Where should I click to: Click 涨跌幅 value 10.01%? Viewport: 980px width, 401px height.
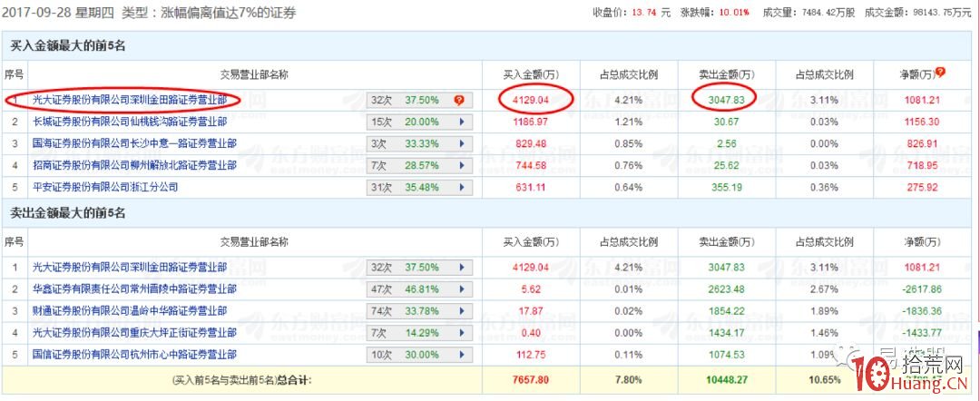(736, 12)
